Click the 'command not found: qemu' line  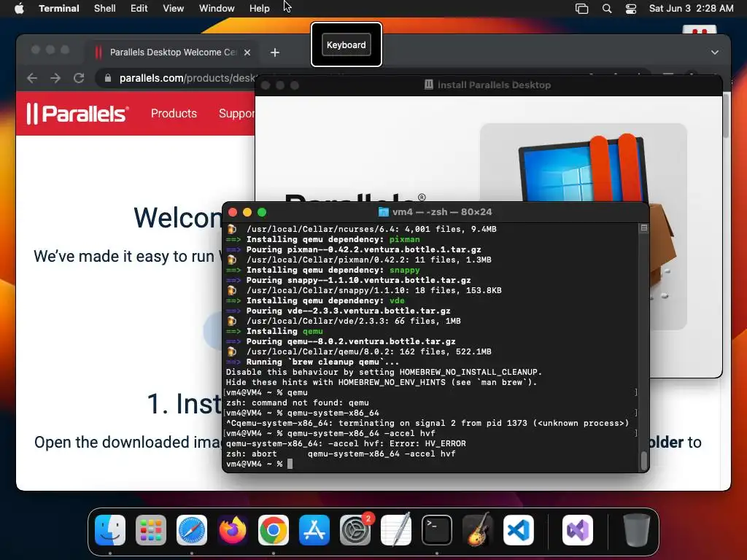point(298,402)
